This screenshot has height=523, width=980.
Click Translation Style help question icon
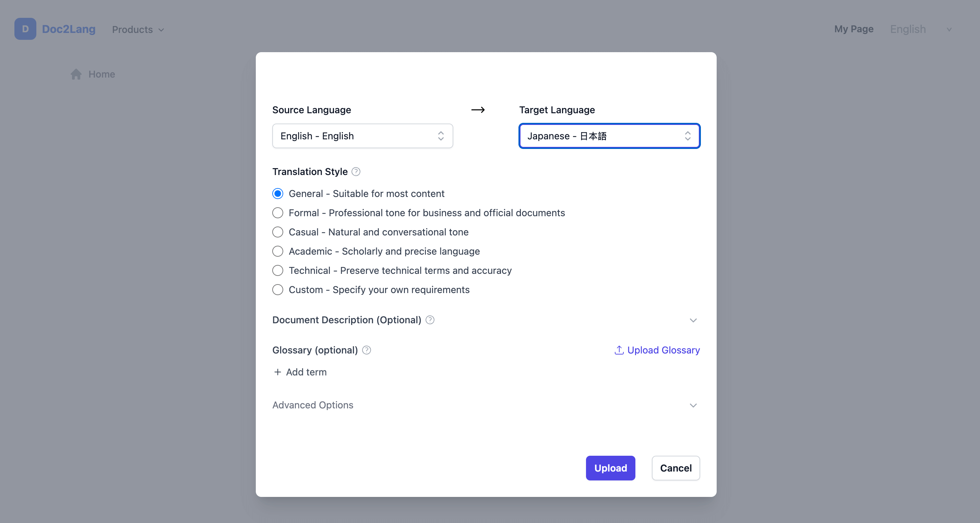356,172
